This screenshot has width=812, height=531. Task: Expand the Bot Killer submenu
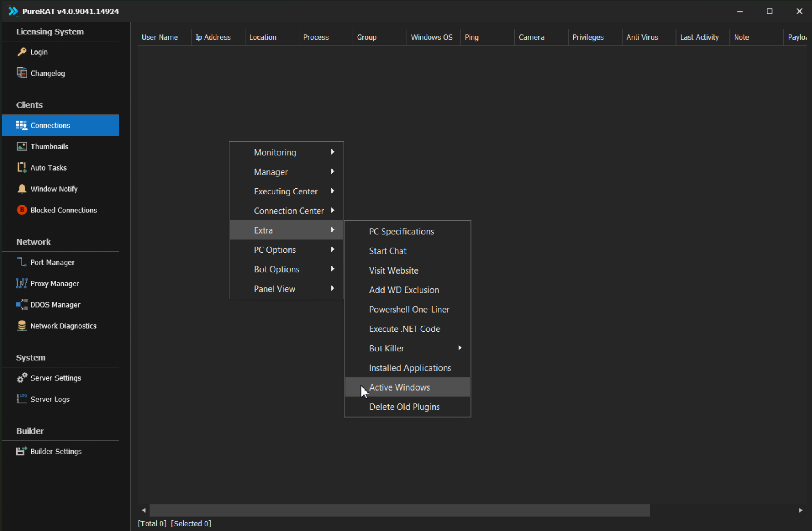(x=407, y=348)
